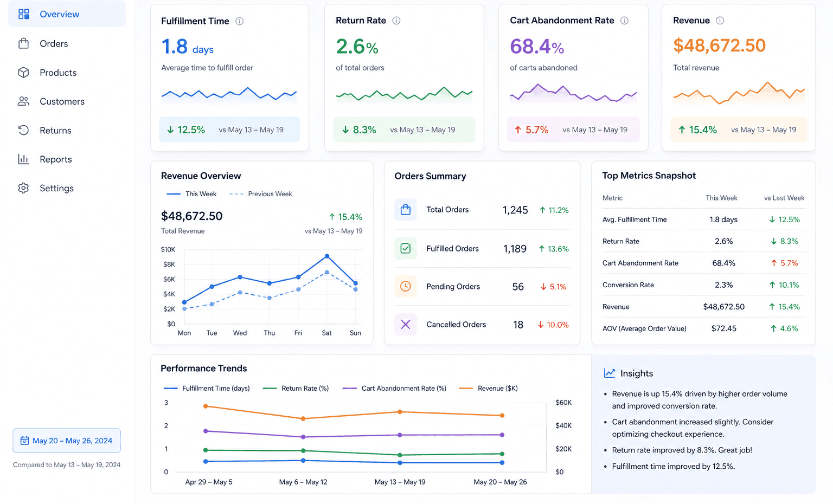Viewport: 833px width, 504px height.
Task: Click the Sat label on Revenue Overview axis
Action: (326, 333)
